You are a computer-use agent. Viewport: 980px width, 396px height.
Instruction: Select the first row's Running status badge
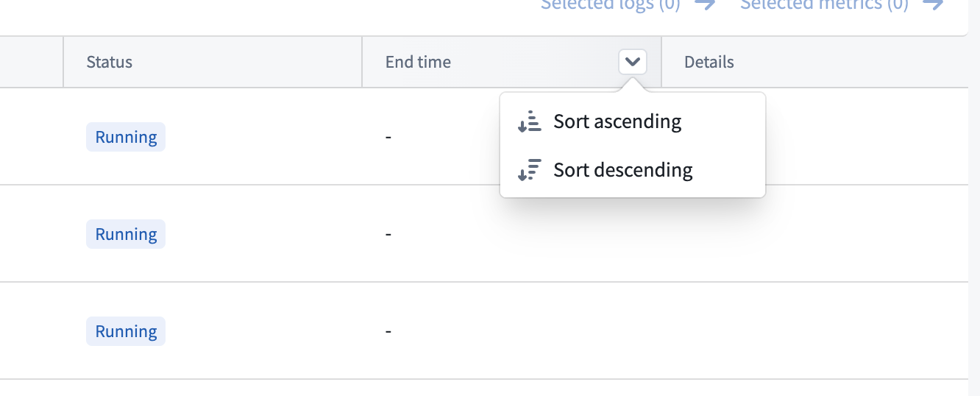(126, 137)
